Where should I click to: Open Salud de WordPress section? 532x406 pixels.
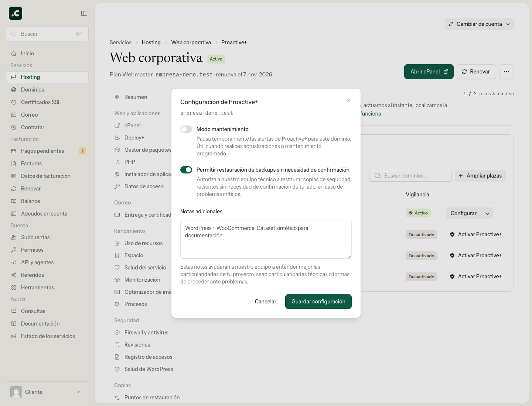coord(144,369)
